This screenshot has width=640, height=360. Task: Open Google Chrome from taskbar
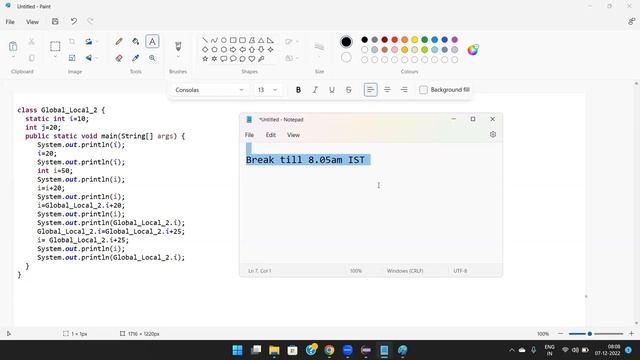(329, 350)
